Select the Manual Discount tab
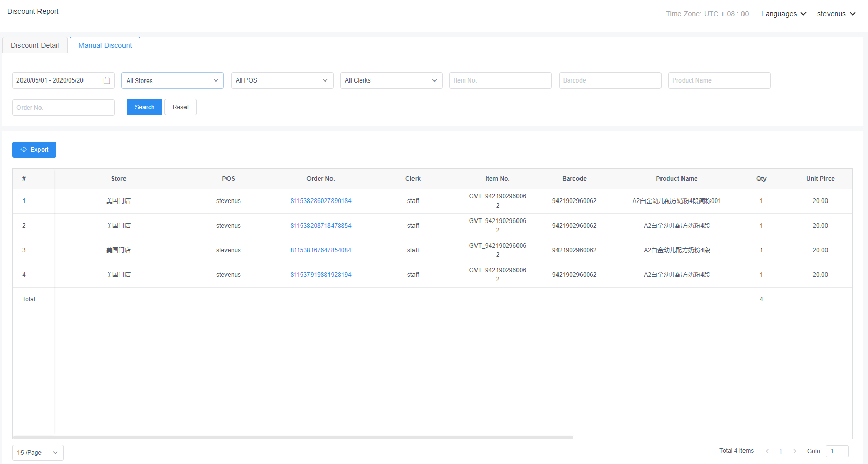The height and width of the screenshot is (464, 868). point(105,45)
